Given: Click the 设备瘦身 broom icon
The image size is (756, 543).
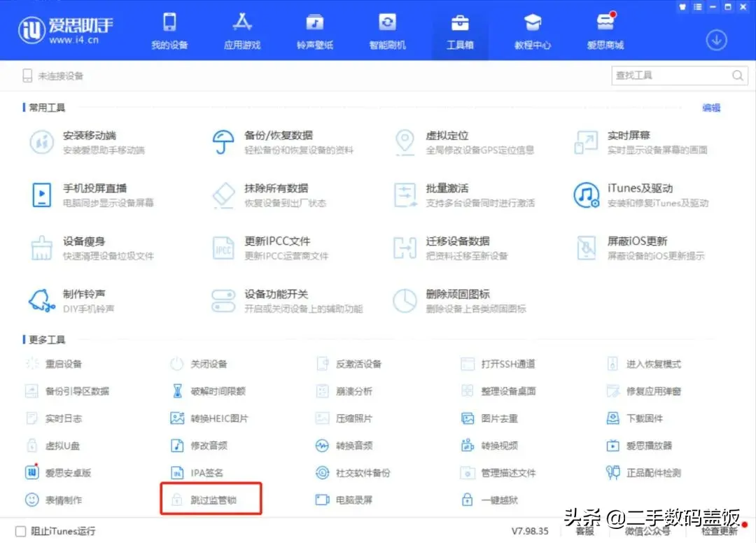Looking at the screenshot, I should (41, 248).
